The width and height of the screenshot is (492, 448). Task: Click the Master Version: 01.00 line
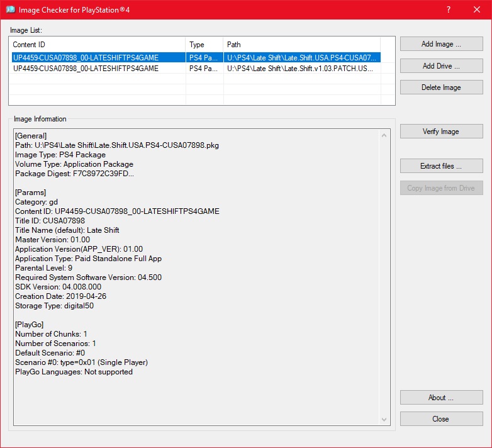tap(52, 239)
